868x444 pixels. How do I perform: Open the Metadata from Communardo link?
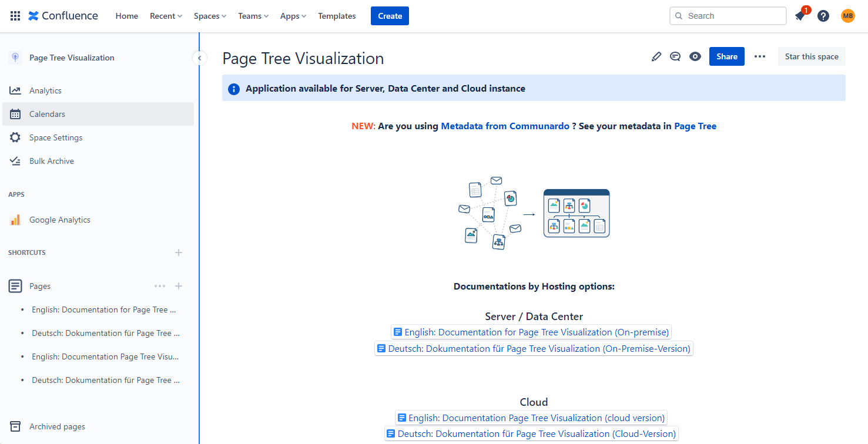pyautogui.click(x=505, y=126)
